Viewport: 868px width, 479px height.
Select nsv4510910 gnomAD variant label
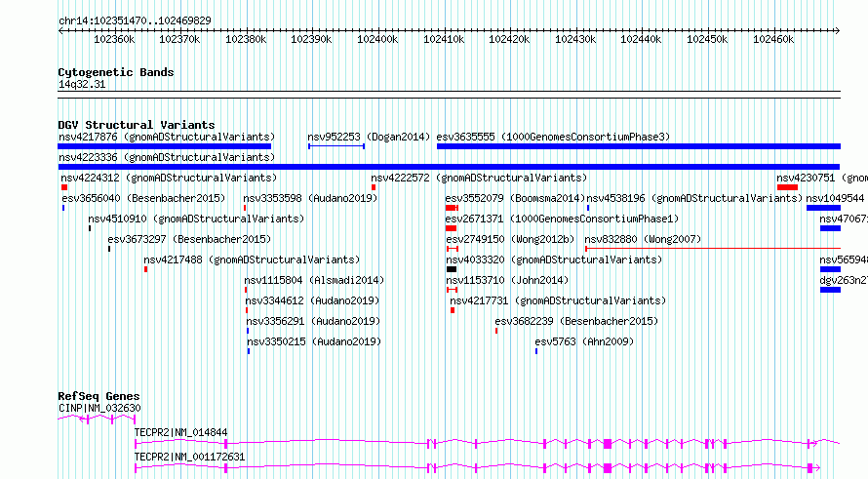(x=196, y=219)
